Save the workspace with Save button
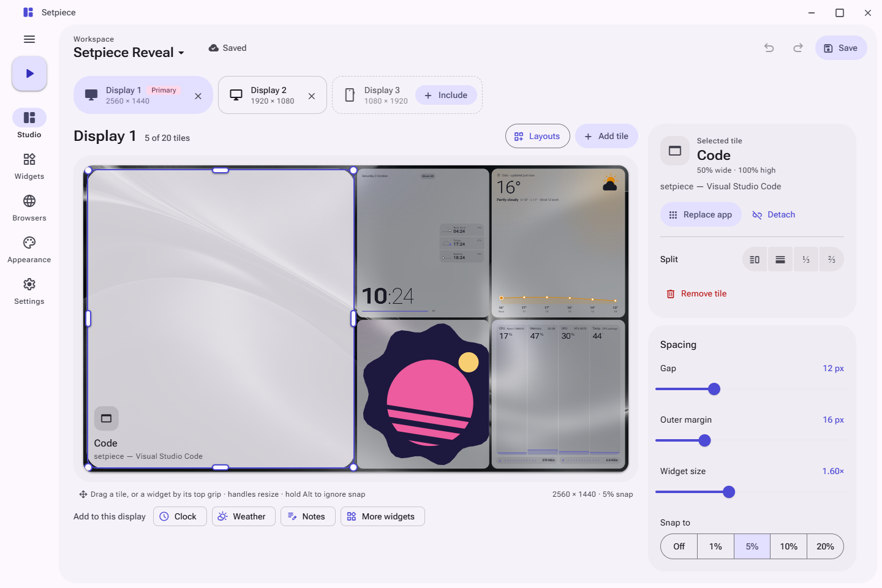The width and height of the screenshot is (882, 588). click(x=841, y=48)
